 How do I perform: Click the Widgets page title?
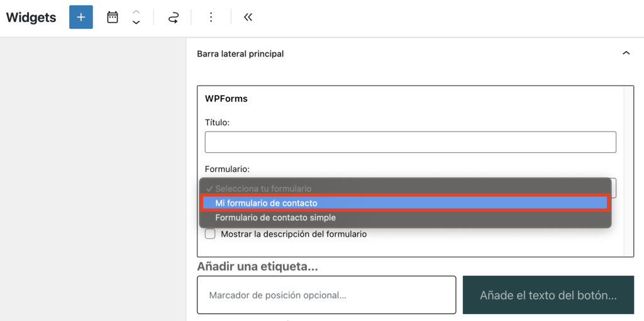[x=31, y=17]
